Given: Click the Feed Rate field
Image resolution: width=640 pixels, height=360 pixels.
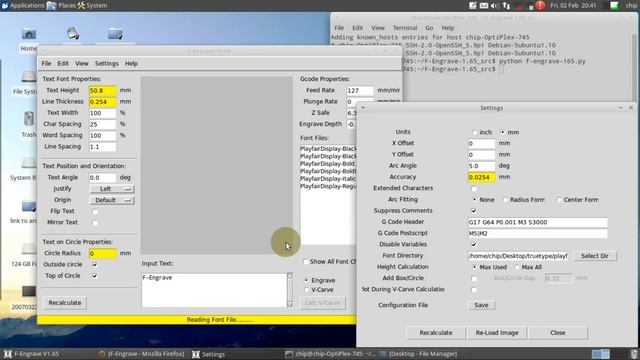Looking at the screenshot, I should coord(360,90).
